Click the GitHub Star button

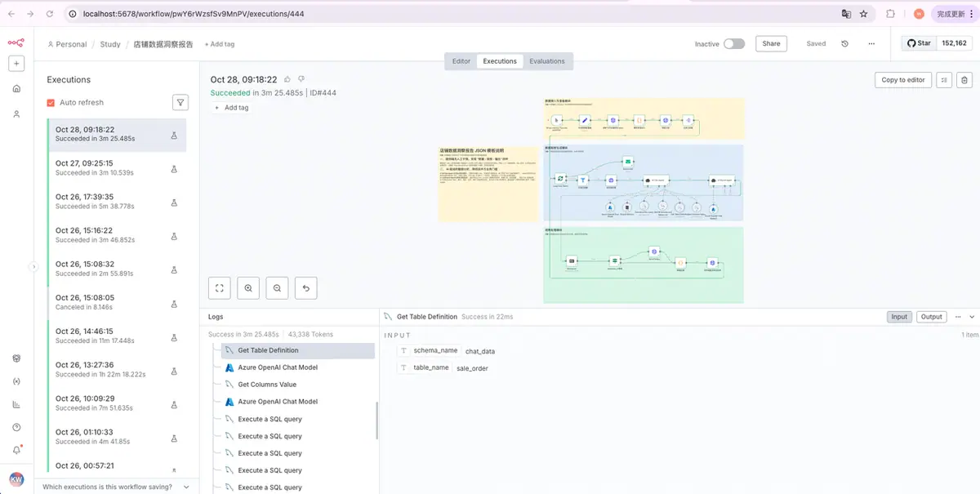pos(919,43)
